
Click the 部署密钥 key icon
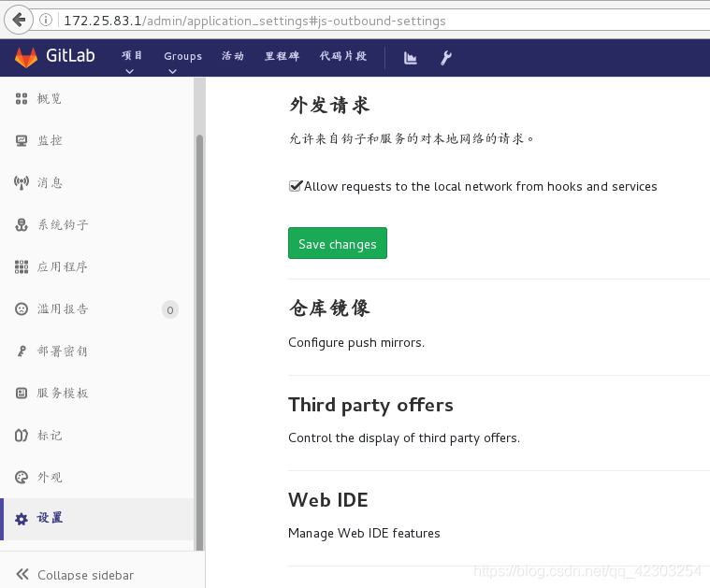pos(22,351)
